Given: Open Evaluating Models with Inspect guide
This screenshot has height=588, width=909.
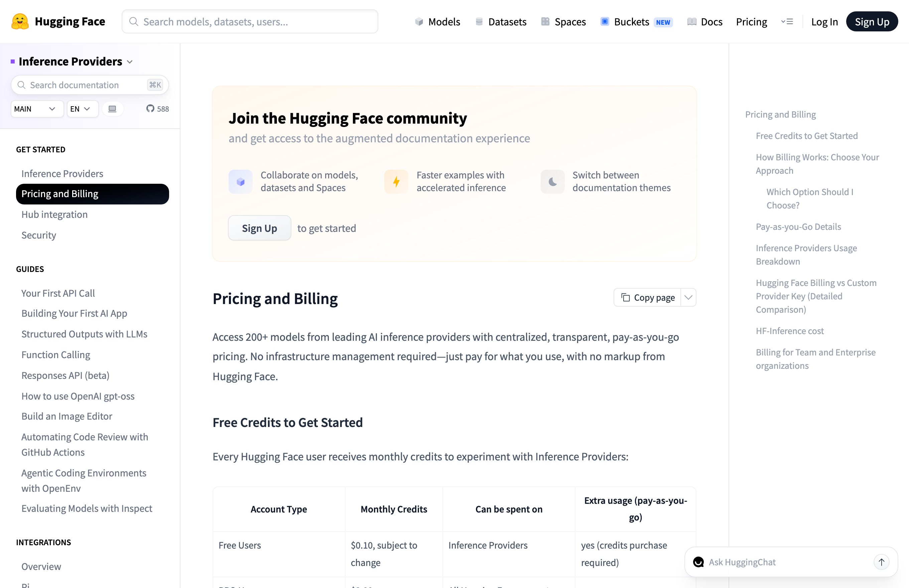Looking at the screenshot, I should [87, 508].
